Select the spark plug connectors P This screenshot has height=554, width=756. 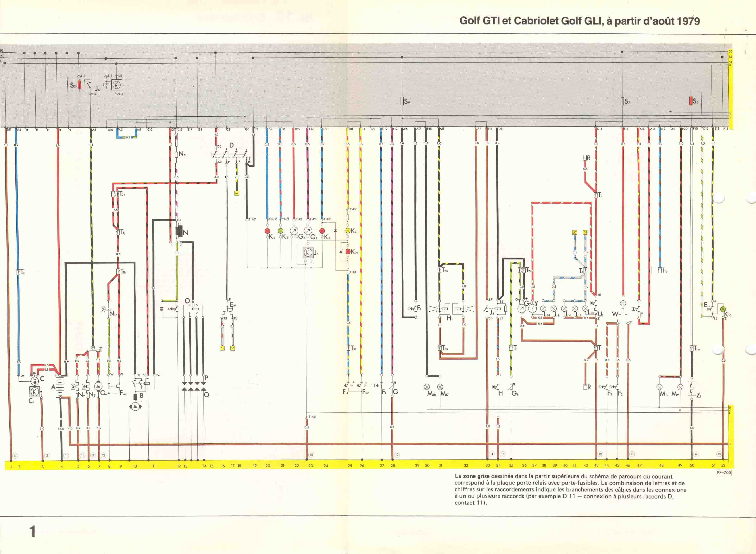(194, 383)
